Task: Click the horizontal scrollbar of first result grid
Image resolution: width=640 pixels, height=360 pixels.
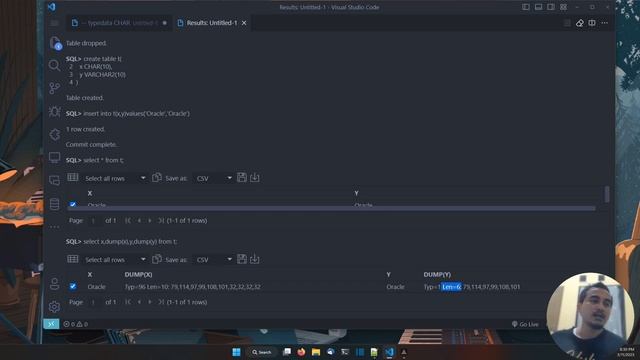Action: point(331,209)
